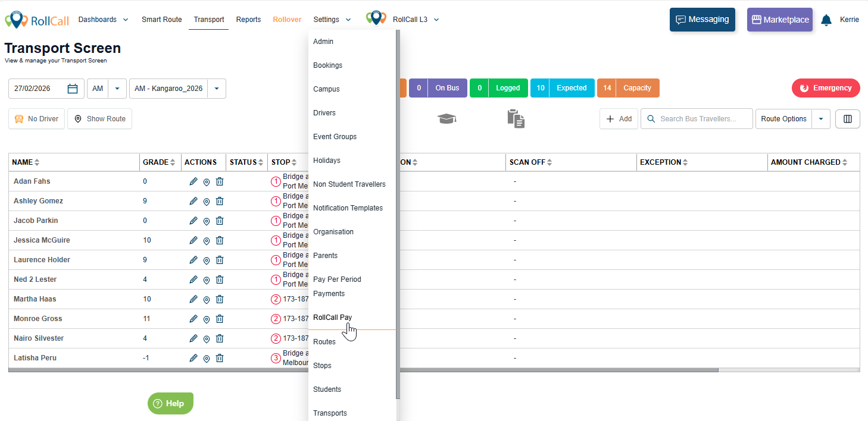Open the Reports tab
This screenshot has height=421, width=868.
248,20
